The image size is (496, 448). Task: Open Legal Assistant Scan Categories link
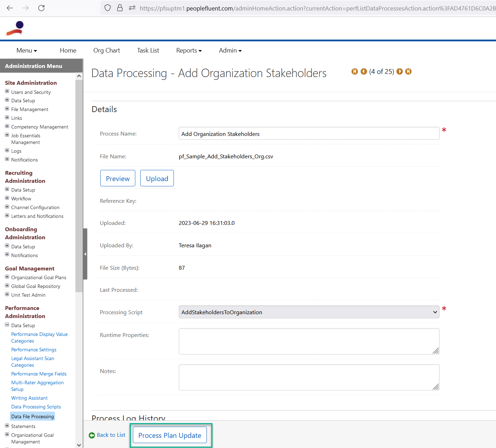(33, 362)
